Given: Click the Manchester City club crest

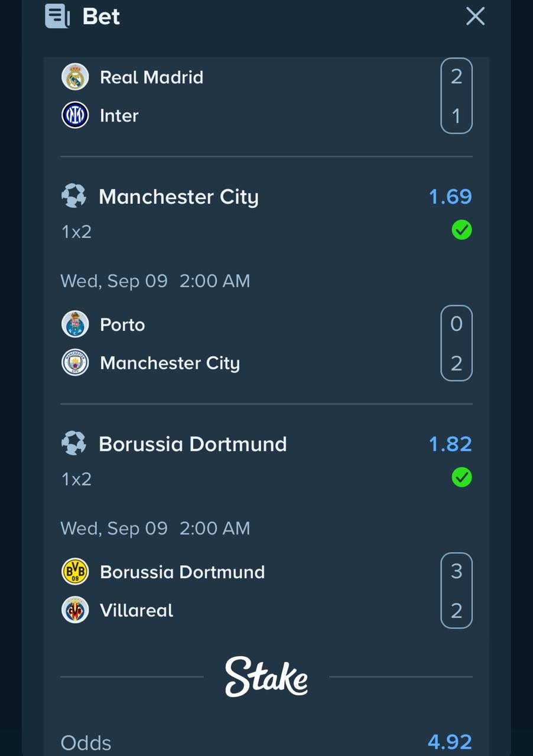Looking at the screenshot, I should 75,363.
